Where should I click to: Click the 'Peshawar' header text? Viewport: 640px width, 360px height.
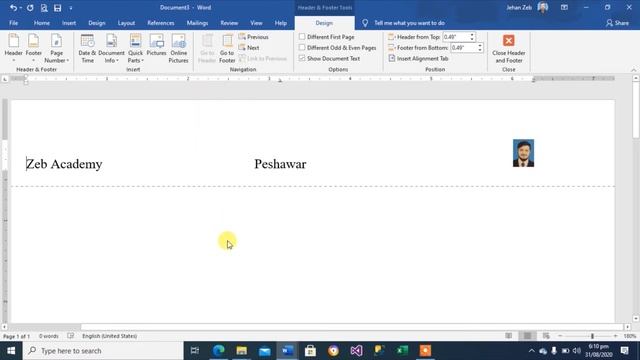click(280, 164)
